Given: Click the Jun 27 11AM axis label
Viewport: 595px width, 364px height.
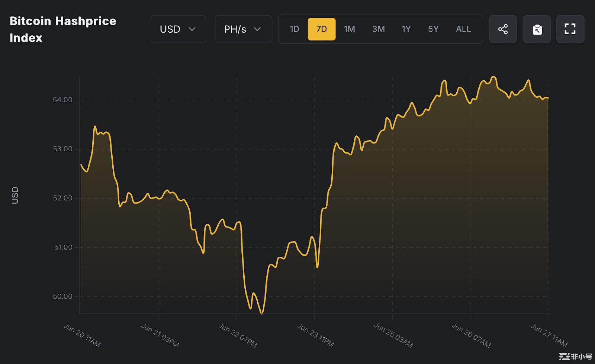Looking at the screenshot, I should coord(549,335).
